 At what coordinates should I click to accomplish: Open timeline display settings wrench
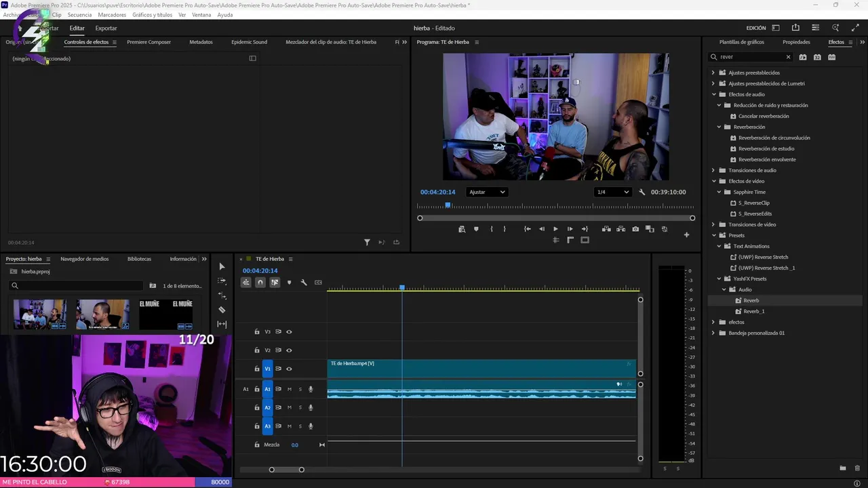(304, 283)
